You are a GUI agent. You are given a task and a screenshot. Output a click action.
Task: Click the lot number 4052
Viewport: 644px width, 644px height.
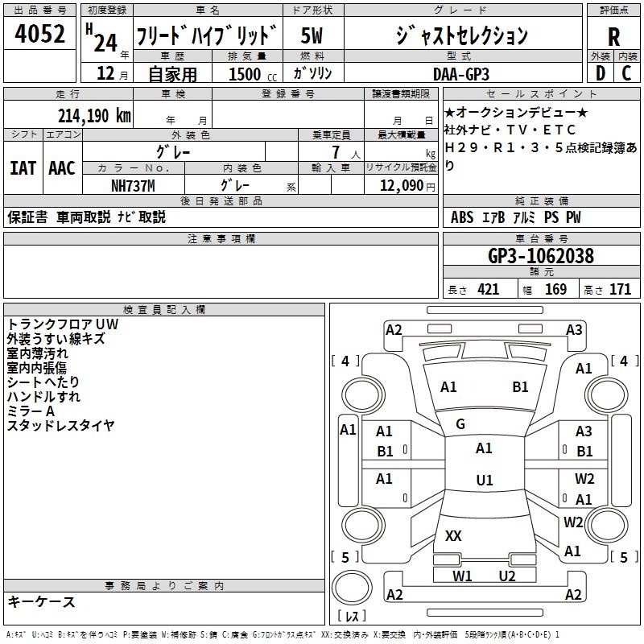pos(40,36)
